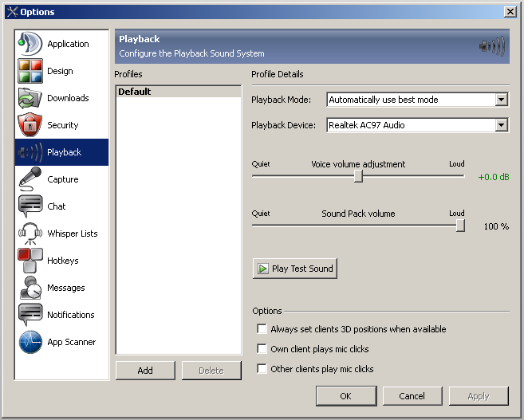
Task: Click Add to create a profile
Action: tap(145, 371)
